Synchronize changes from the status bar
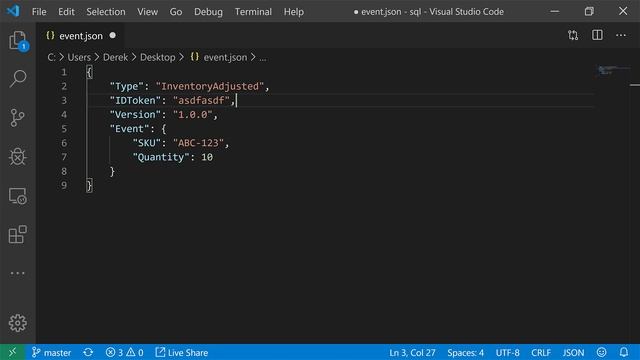Screen dimensions: 640x360 click(x=88, y=352)
